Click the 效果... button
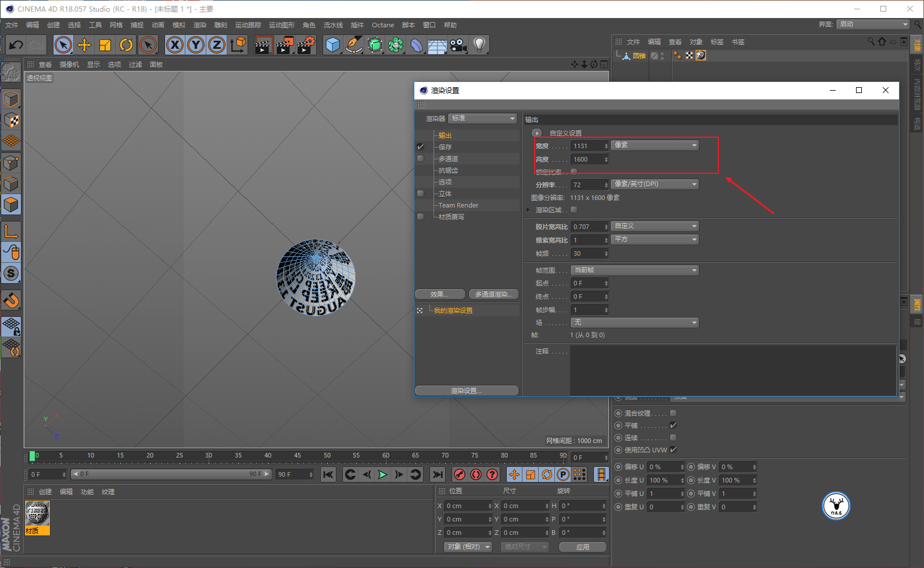The width and height of the screenshot is (924, 568). 440,294
